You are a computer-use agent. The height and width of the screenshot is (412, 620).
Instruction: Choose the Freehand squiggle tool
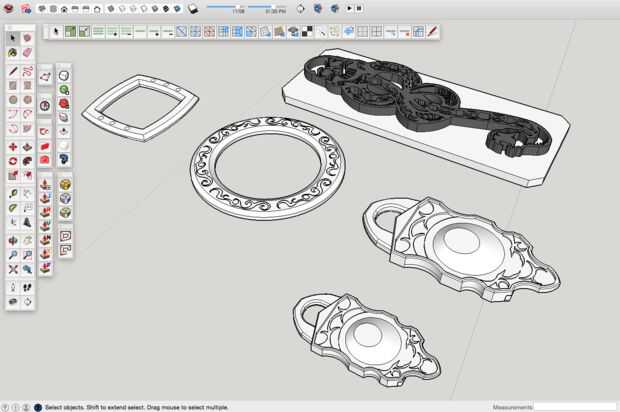(x=27, y=71)
